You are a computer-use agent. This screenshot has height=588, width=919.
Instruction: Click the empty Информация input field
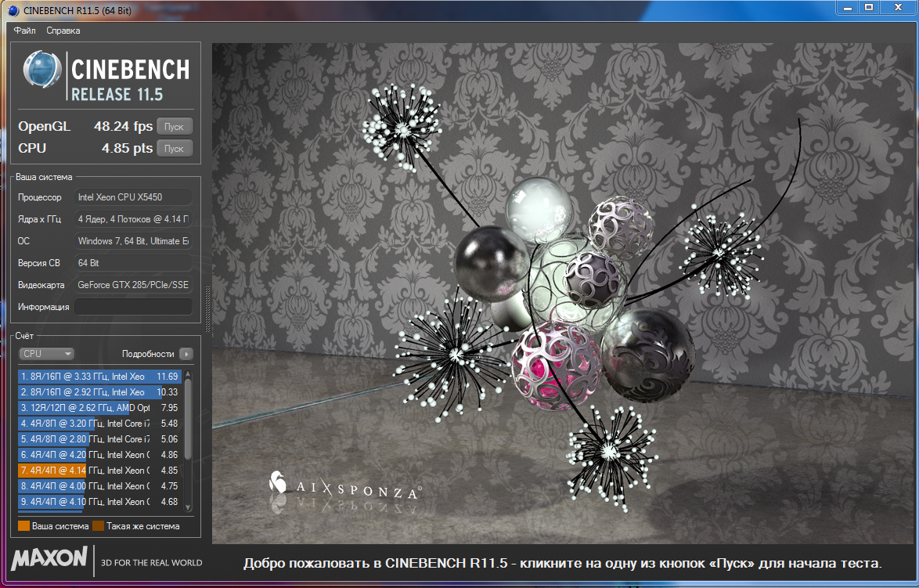(x=134, y=307)
